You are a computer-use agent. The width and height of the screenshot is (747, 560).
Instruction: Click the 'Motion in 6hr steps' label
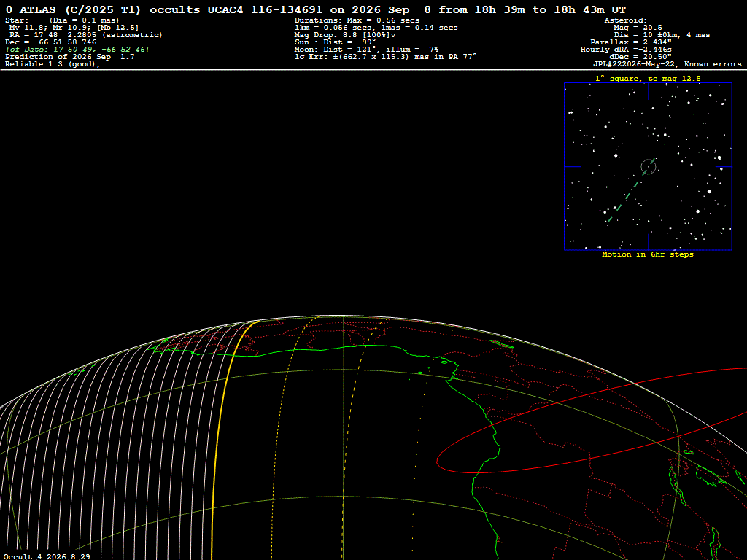click(x=648, y=254)
